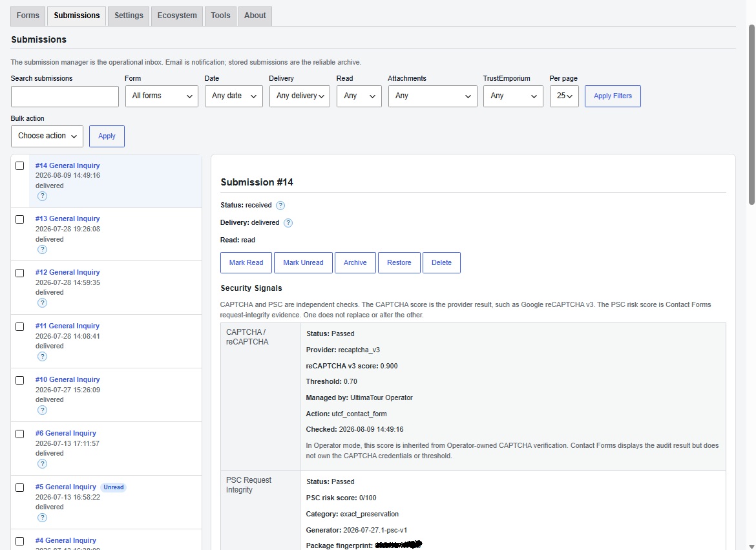
Task: Open the Attachments filter dropdown
Action: [432, 96]
